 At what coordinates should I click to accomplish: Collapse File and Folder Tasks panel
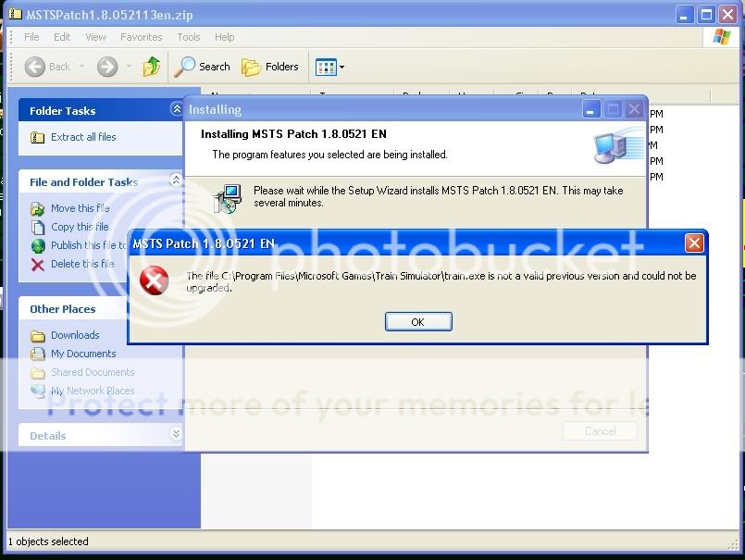point(176,180)
